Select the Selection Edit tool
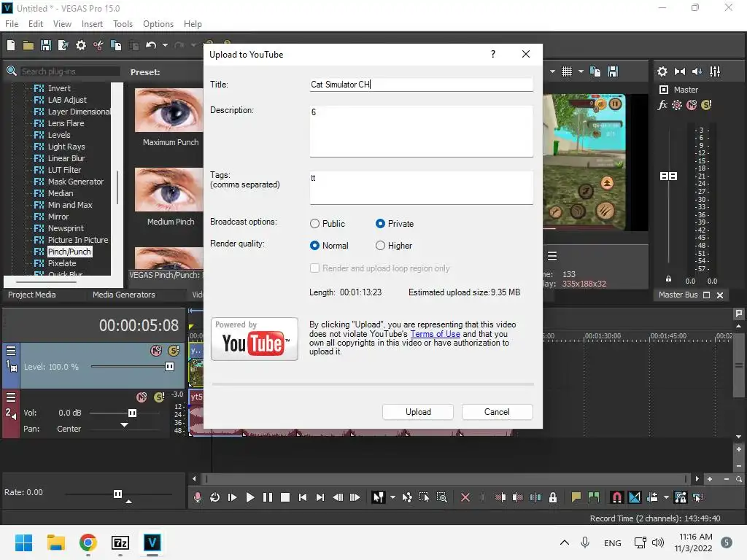 [x=424, y=497]
